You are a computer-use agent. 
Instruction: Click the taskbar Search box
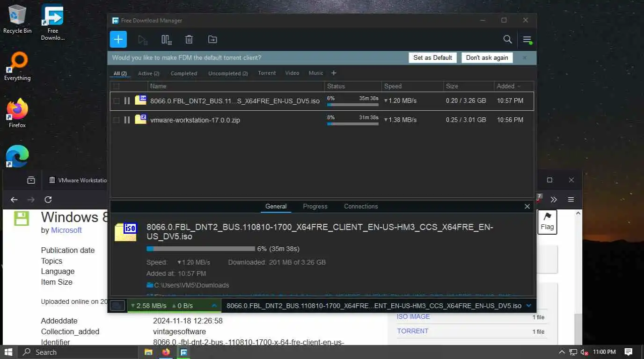[78, 352]
